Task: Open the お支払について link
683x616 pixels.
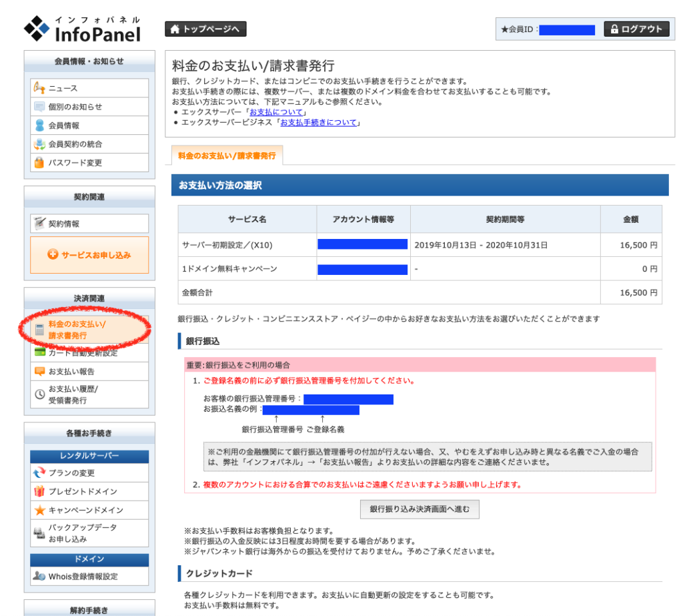Action: 276,112
